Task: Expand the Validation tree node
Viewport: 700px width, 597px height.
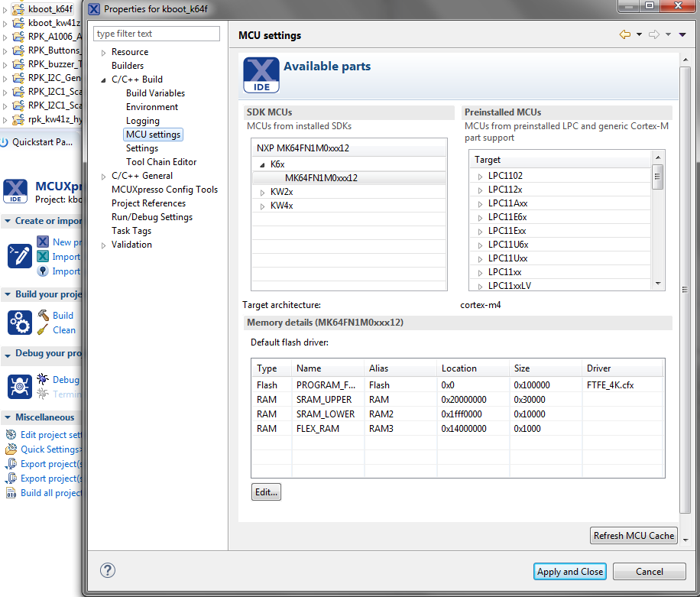Action: coord(104,245)
